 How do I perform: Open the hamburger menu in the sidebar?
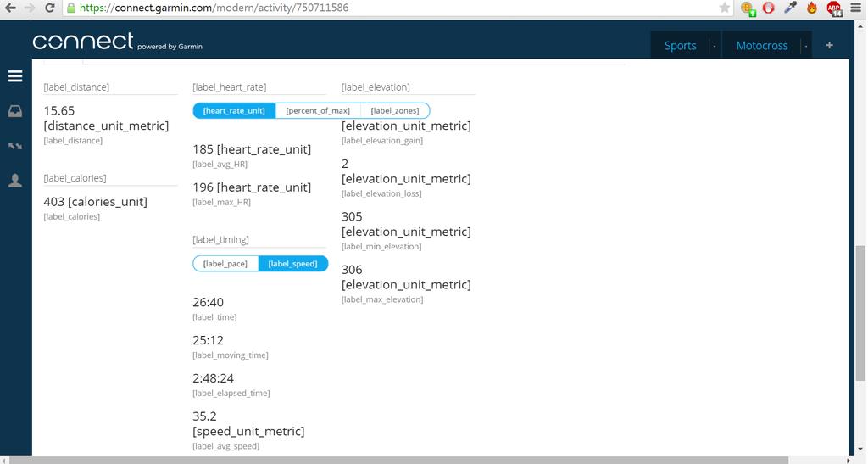point(15,76)
